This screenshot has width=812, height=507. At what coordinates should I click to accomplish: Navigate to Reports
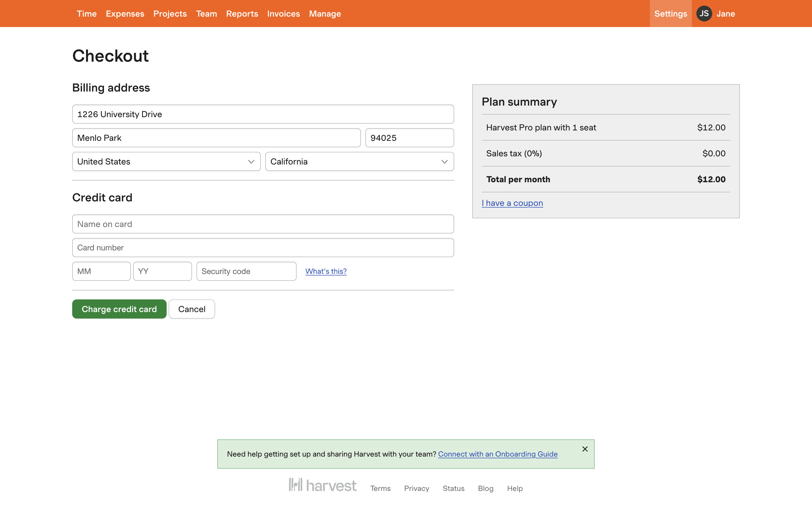tap(242, 14)
